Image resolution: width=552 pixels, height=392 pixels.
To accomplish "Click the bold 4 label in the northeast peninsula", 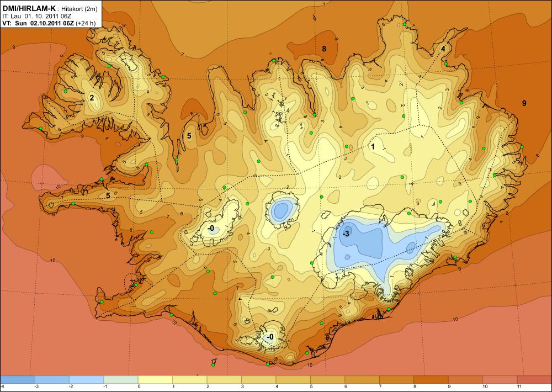I will (443, 49).
